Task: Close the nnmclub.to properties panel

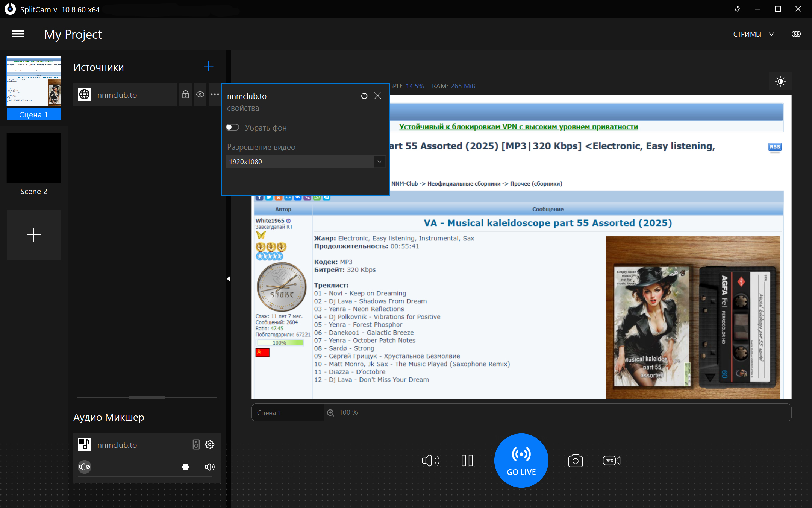Action: pyautogui.click(x=378, y=96)
